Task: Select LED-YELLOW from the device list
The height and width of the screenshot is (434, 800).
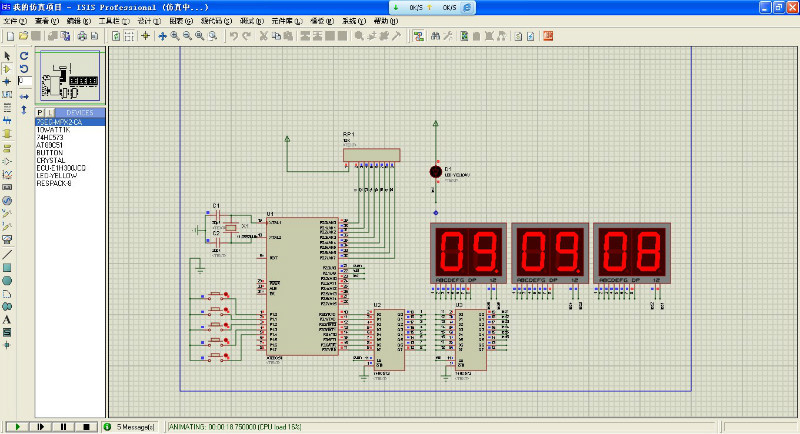Action: 57,175
